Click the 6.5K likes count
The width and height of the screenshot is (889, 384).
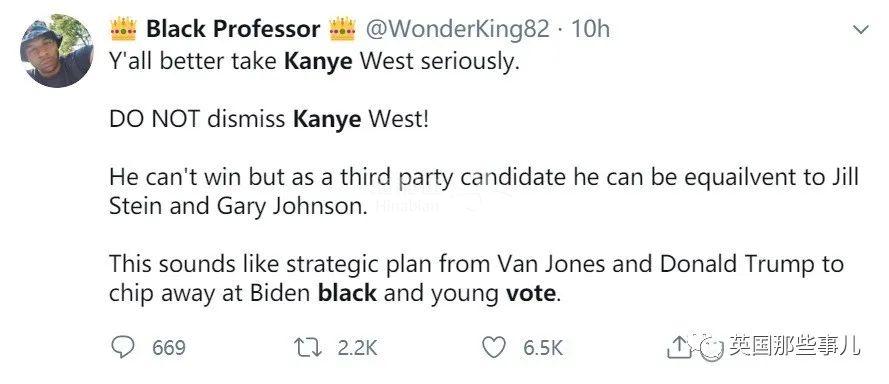point(543,347)
